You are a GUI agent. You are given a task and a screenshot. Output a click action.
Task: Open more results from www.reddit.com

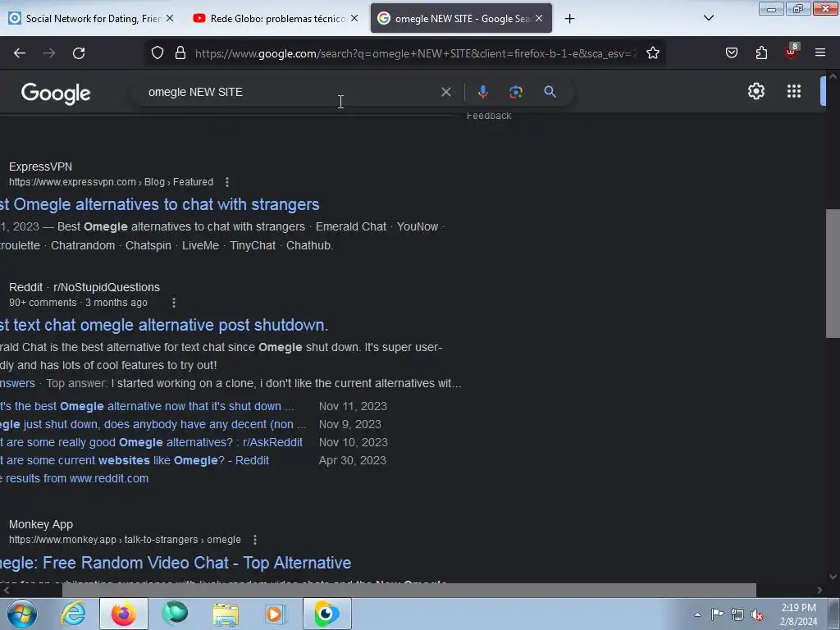[75, 478]
